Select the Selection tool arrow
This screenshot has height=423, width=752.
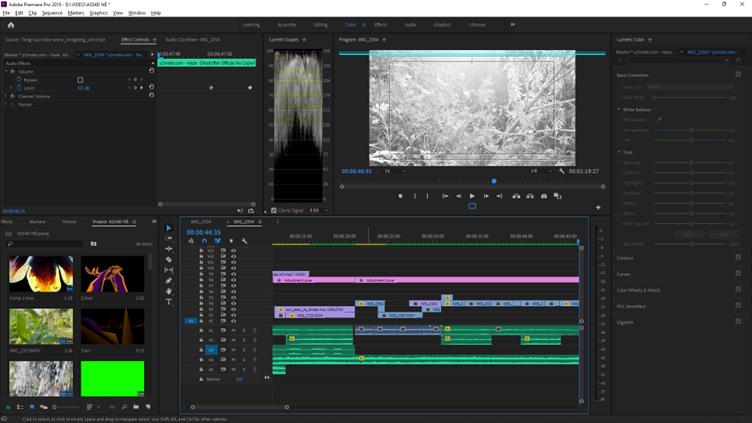coord(169,228)
